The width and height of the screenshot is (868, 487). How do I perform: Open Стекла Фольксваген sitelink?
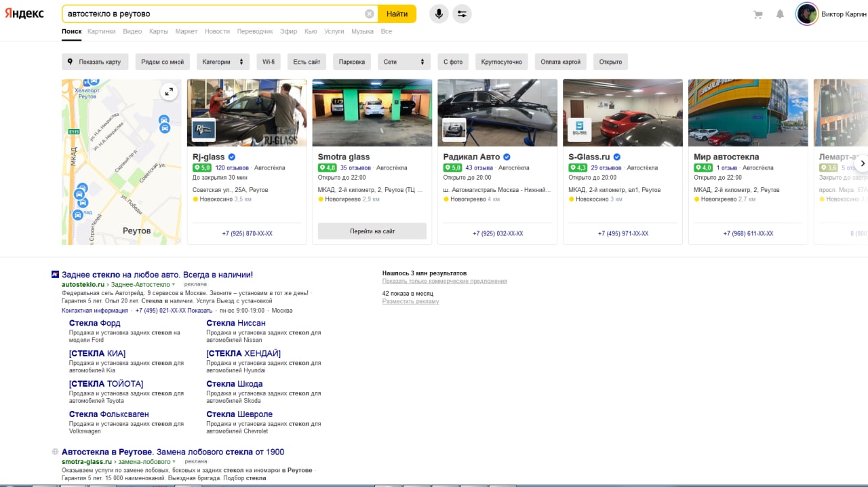(x=109, y=414)
